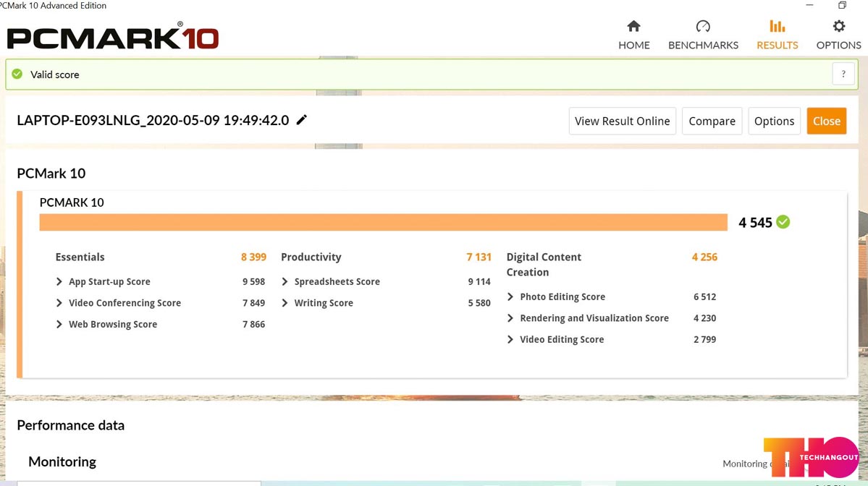Click the Productivity heading
868x486 pixels.
tap(311, 257)
